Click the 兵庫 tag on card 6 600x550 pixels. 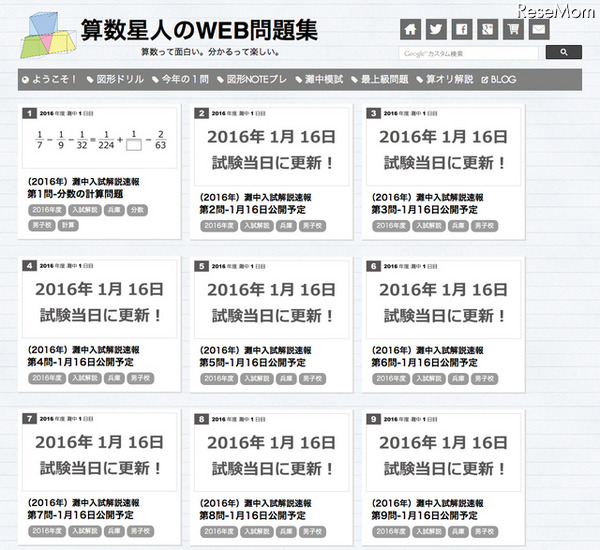pyautogui.click(x=458, y=379)
